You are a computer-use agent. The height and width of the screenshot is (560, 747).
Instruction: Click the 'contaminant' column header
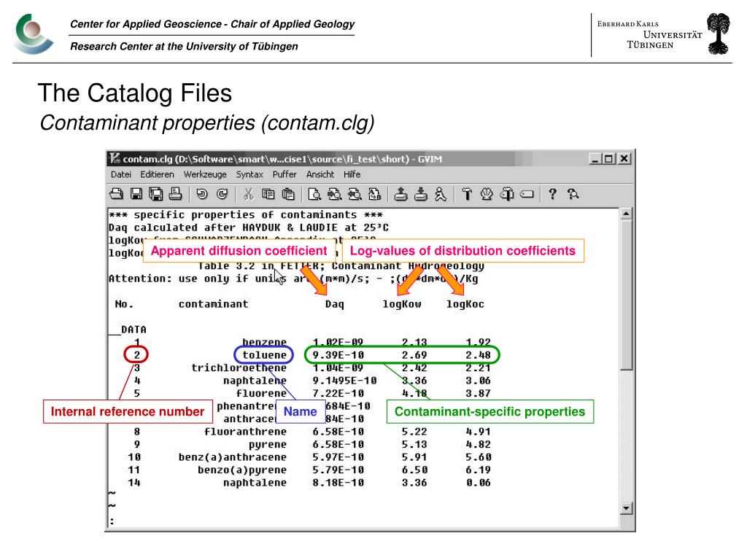tap(214, 304)
